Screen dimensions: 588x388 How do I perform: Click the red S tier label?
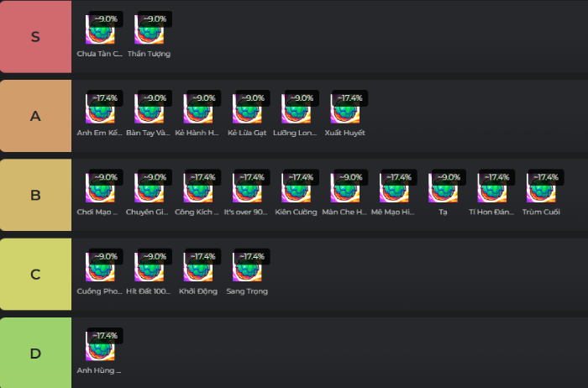pyautogui.click(x=35, y=37)
